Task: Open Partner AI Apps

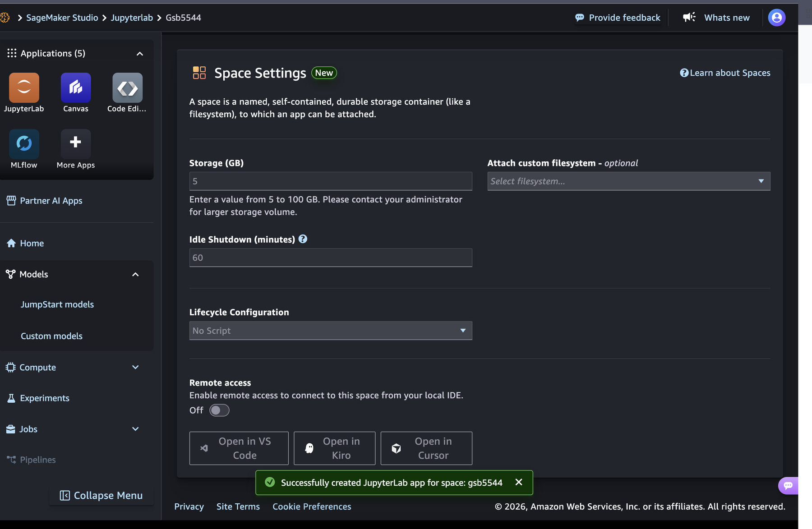Action: click(x=44, y=201)
